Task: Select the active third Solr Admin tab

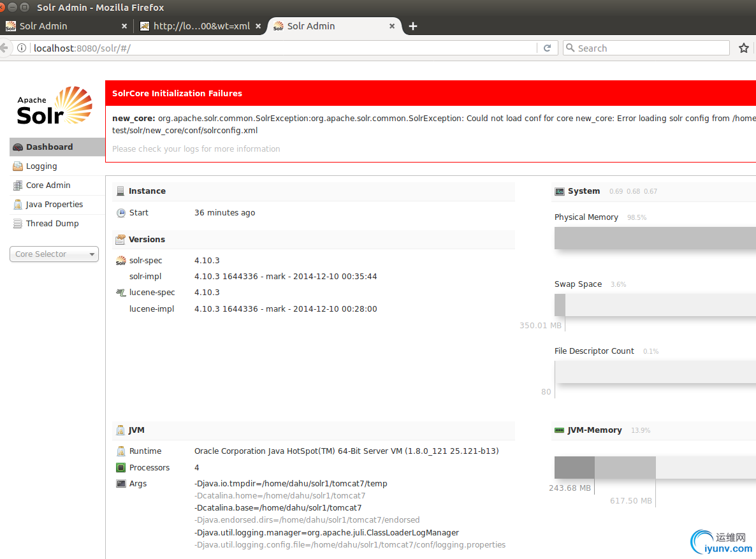Action: tap(334, 26)
